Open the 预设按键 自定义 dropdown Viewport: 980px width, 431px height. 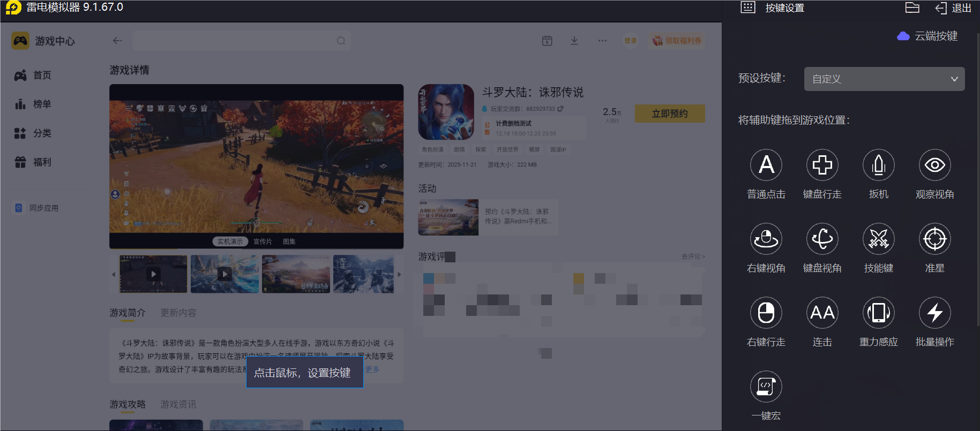pos(884,79)
